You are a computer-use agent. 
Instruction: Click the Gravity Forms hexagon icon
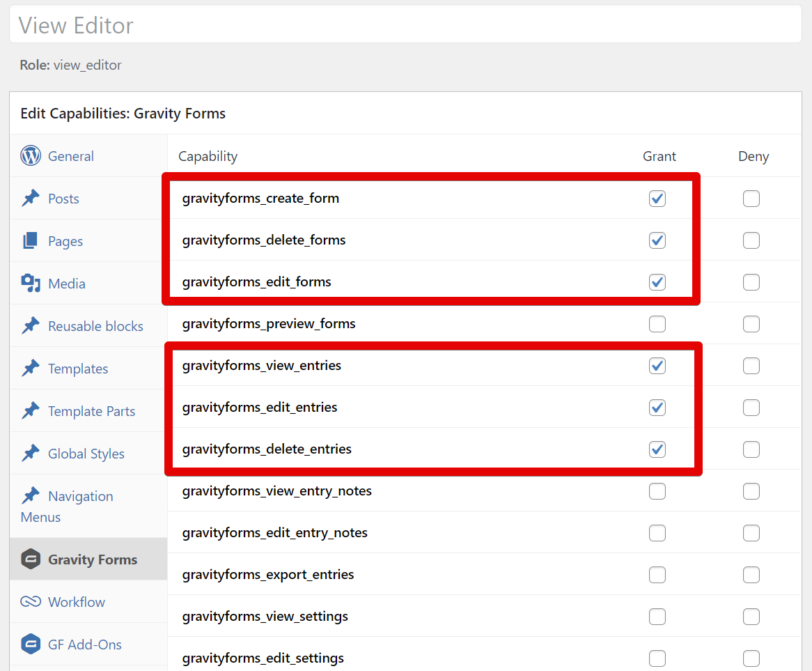click(31, 560)
